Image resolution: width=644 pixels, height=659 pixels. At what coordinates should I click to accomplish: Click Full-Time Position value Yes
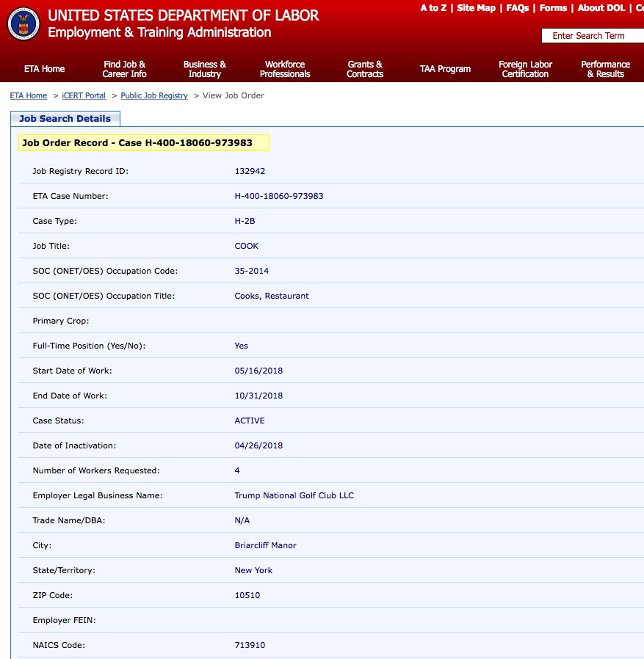tap(242, 346)
